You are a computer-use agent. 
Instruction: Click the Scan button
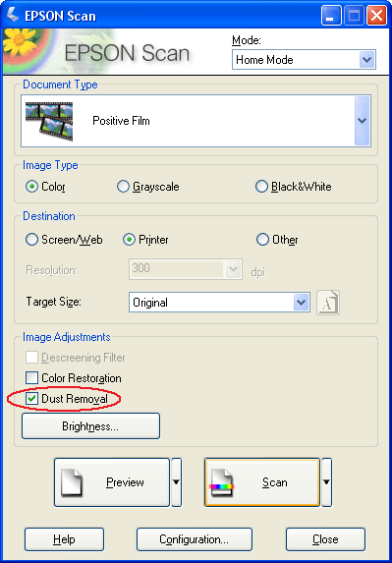[x=262, y=482]
